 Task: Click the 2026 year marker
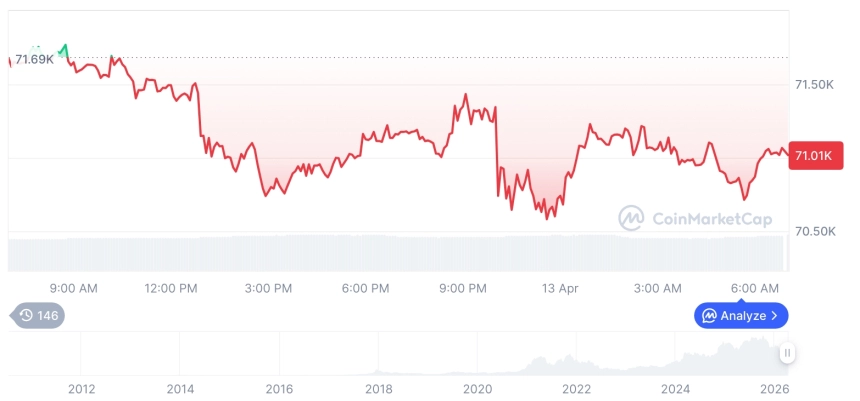coord(775,389)
